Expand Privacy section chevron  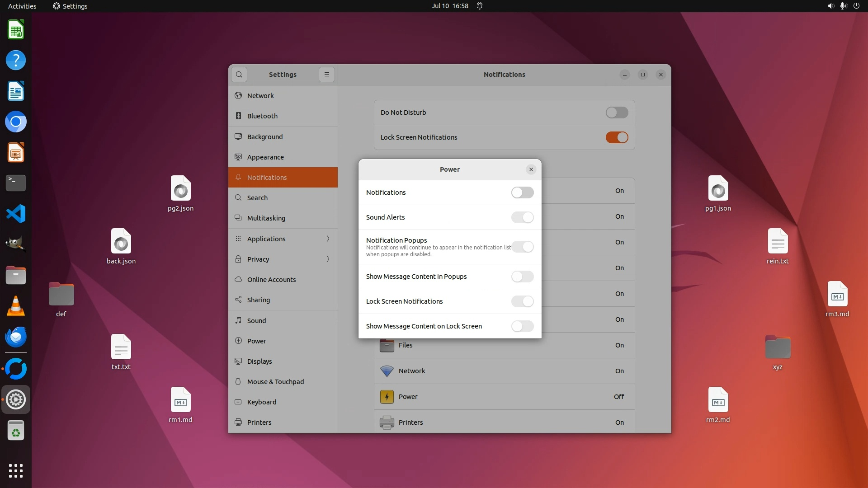point(328,259)
